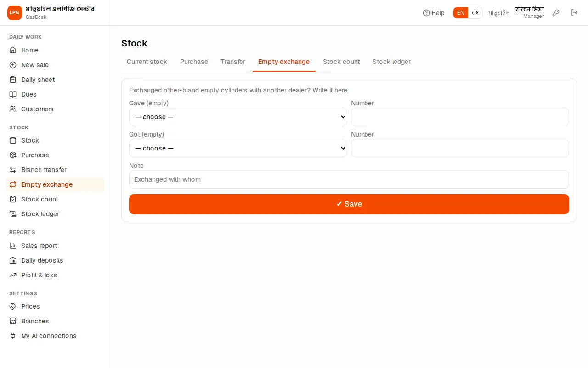Click the Stock cylinder icon in sidebar

[13, 140]
